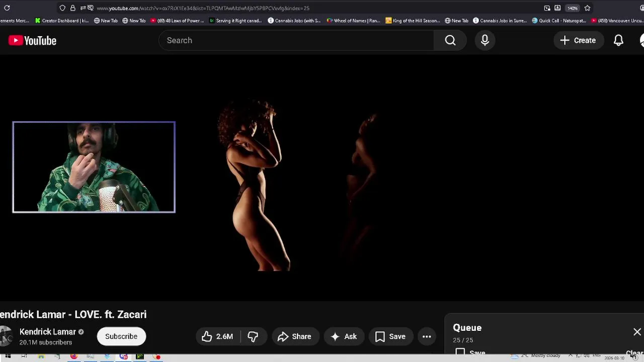Image resolution: width=644 pixels, height=362 pixels.
Task: Click the 25 / 25 queue counter
Action: click(463, 340)
